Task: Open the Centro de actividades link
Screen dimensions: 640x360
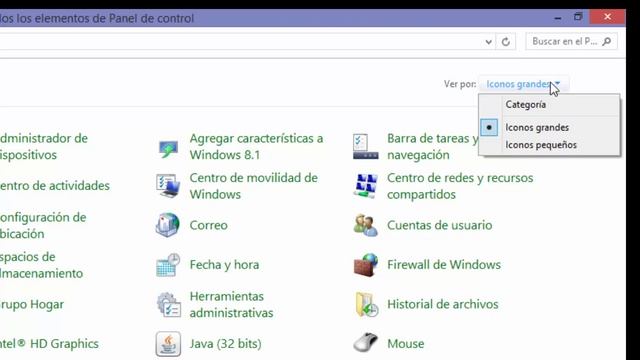Action: (x=55, y=186)
